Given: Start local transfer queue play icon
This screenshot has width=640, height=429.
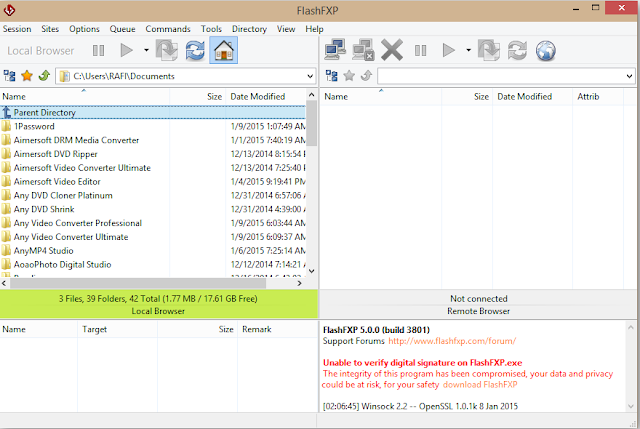Looking at the screenshot, I should (127, 51).
